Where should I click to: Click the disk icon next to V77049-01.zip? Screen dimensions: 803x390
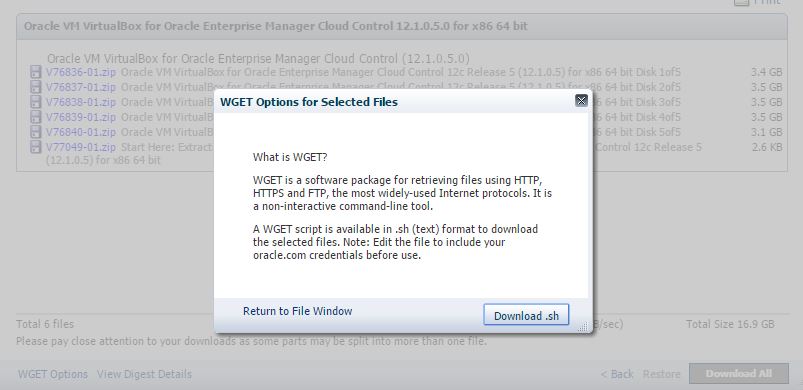click(35, 147)
